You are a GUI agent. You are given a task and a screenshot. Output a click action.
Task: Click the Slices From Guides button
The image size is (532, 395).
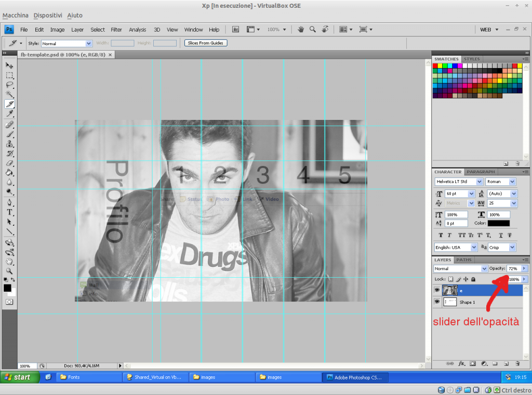coord(206,43)
